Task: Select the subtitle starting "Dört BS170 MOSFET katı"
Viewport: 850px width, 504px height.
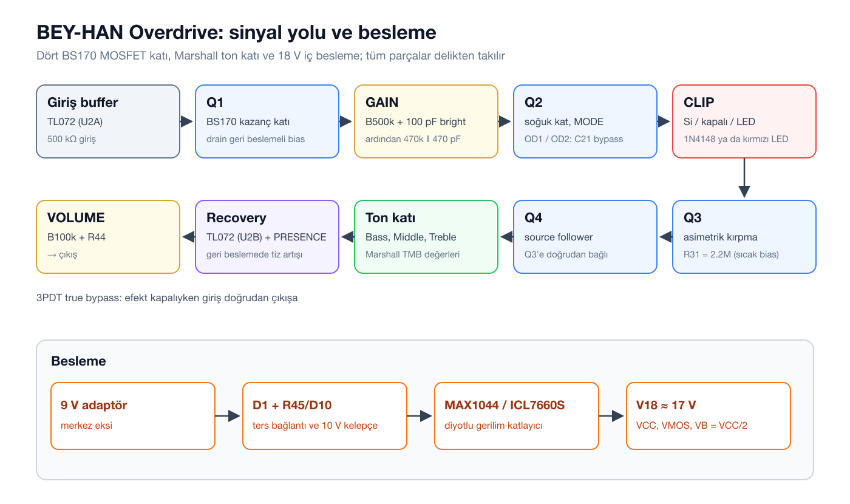Action: pyautogui.click(x=271, y=56)
